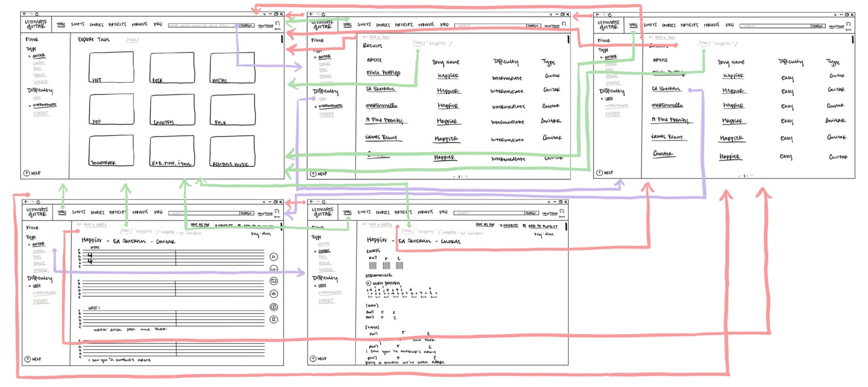Open the Hot category tile

pyautogui.click(x=111, y=67)
